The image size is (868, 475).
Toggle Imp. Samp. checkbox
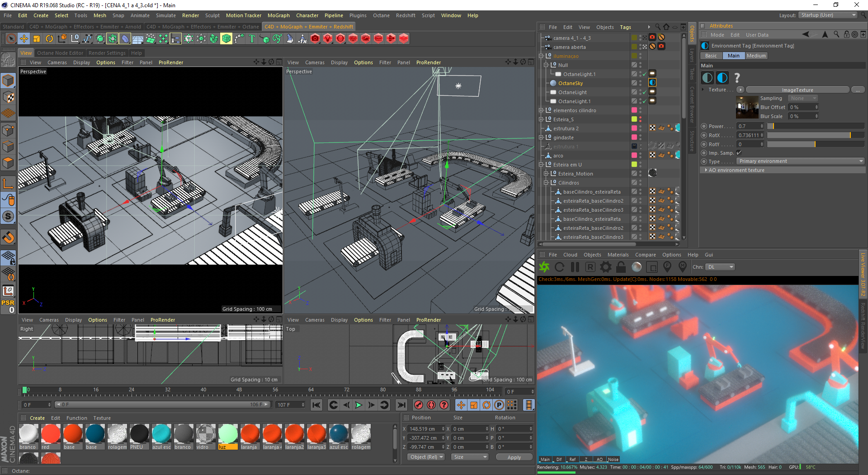pos(739,153)
